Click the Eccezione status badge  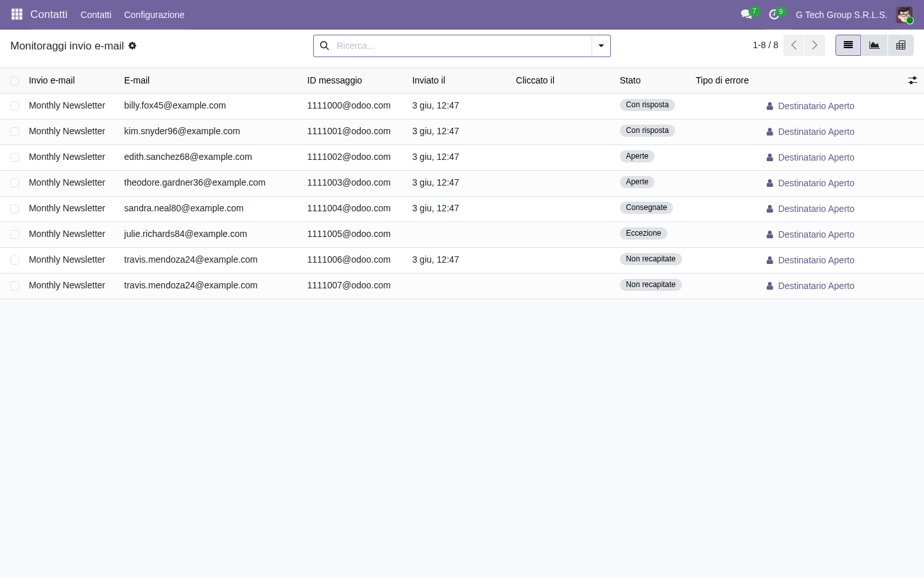point(643,233)
